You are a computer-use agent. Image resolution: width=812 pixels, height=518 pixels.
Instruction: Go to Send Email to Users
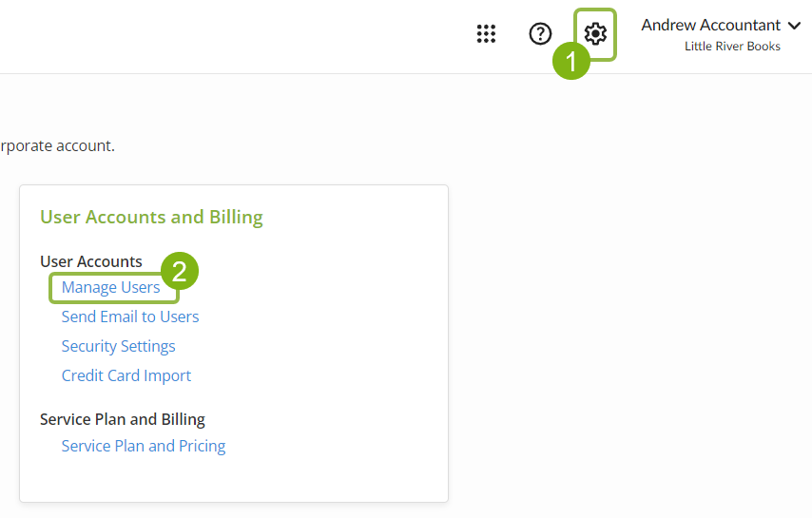point(130,317)
